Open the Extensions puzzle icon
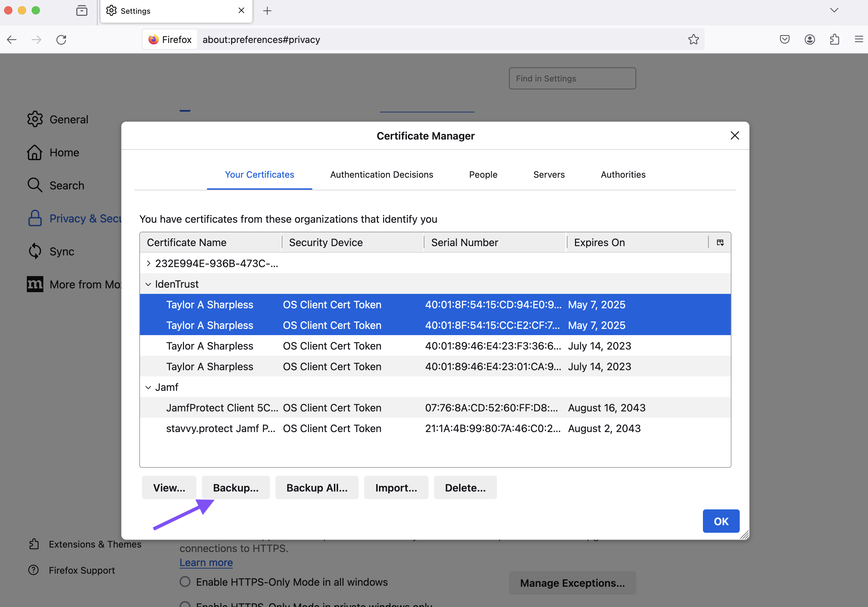 pyautogui.click(x=835, y=40)
